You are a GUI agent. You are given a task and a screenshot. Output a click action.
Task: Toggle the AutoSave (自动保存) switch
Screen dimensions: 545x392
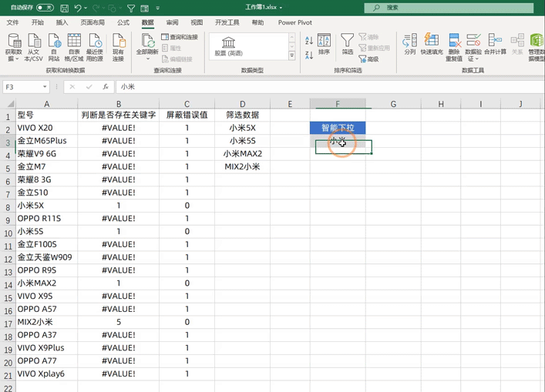45,8
